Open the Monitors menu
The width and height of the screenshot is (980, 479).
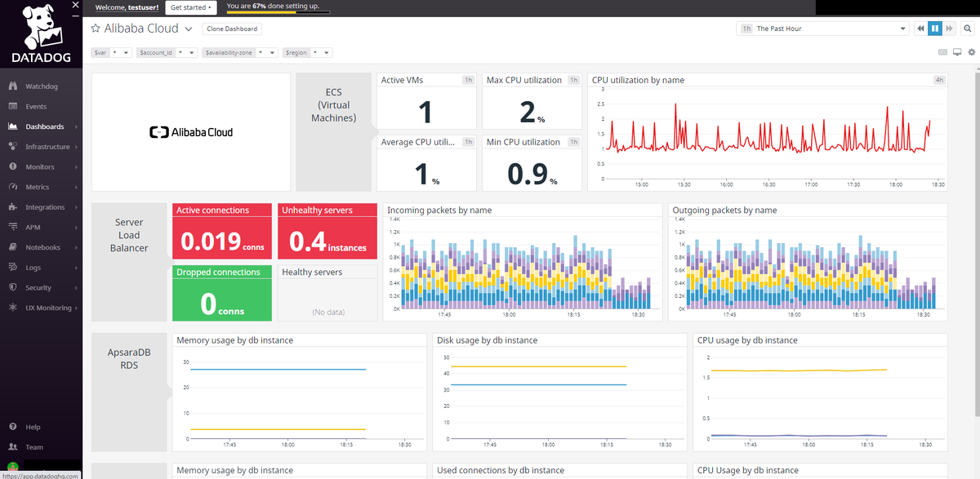coord(40,166)
